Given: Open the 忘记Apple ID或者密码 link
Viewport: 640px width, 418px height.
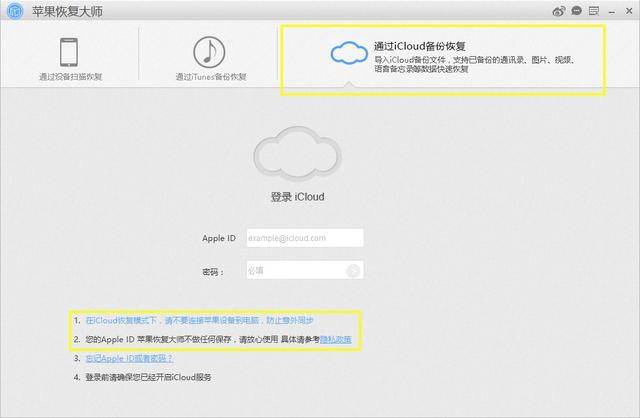Looking at the screenshot, I should tap(129, 358).
